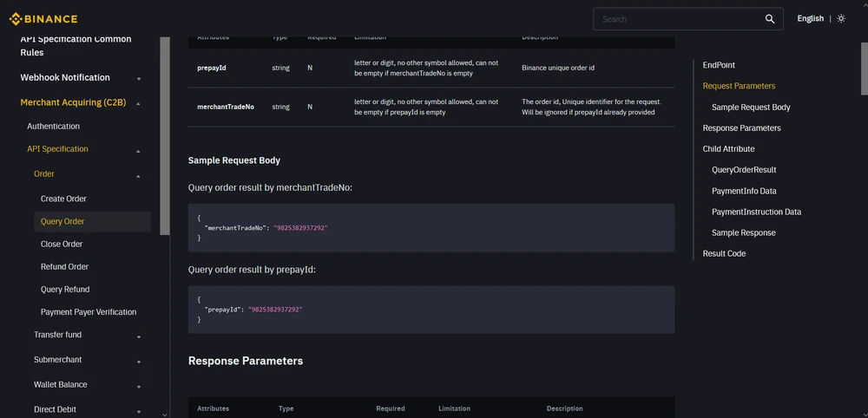
Task: Click the search magnifier icon
Action: [770, 19]
